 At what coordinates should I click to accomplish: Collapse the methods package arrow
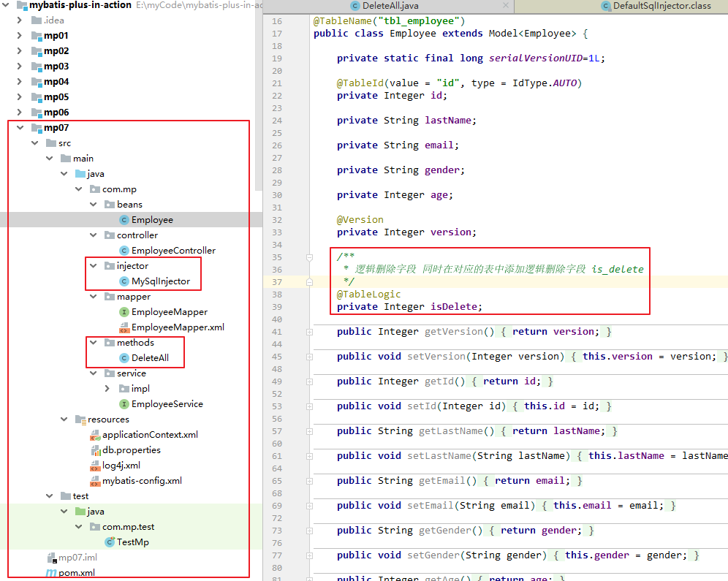94,343
